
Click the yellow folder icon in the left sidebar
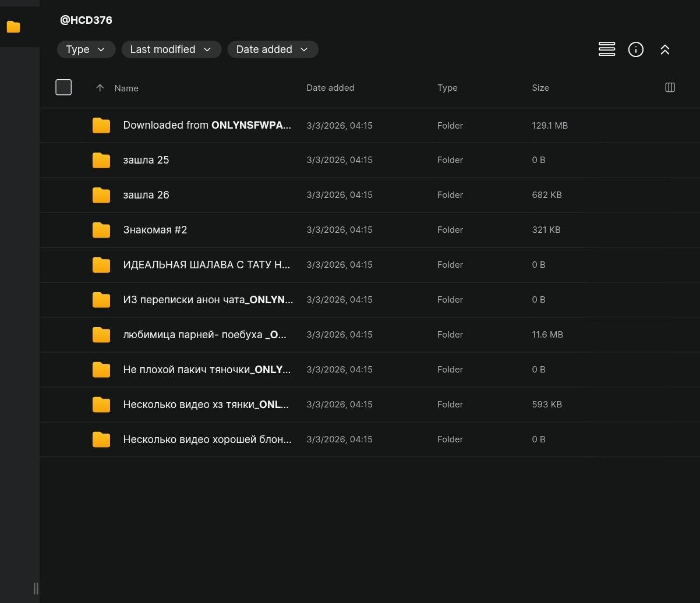[x=13, y=27]
